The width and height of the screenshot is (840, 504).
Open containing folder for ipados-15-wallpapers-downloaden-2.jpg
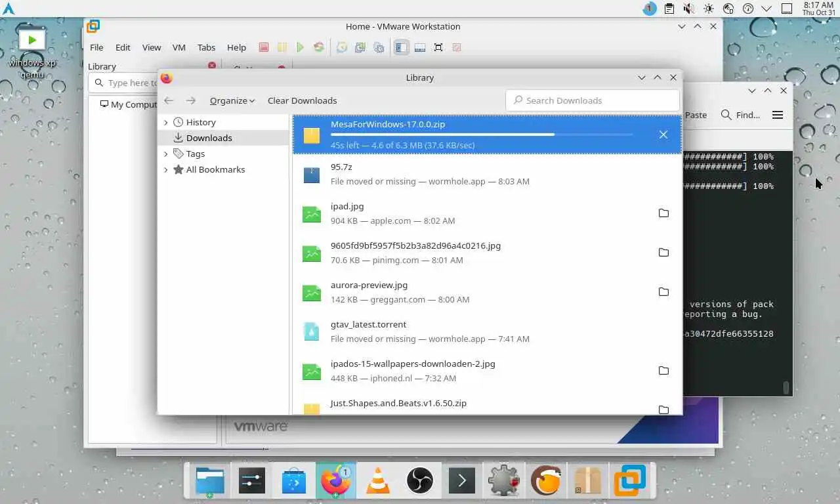[663, 371]
